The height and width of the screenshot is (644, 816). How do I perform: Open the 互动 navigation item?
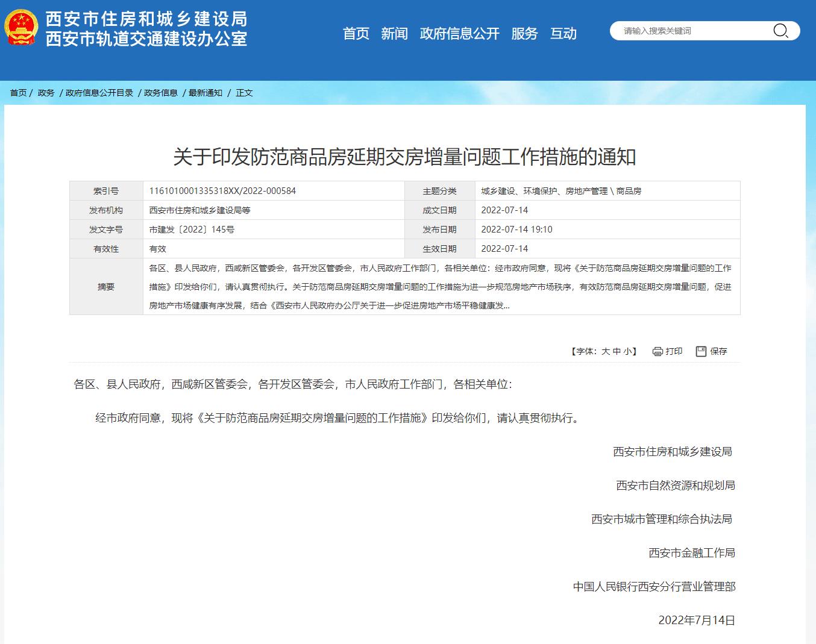pyautogui.click(x=563, y=34)
